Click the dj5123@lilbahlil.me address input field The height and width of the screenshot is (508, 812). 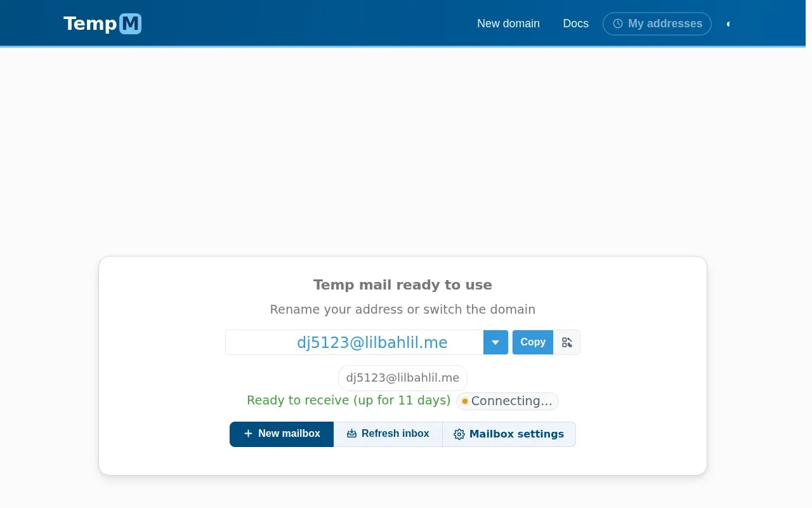(x=355, y=342)
